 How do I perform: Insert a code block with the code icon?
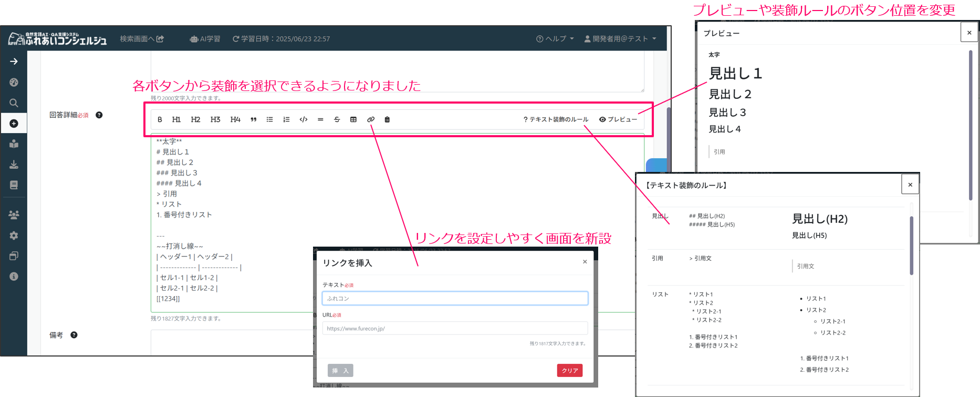pos(303,120)
